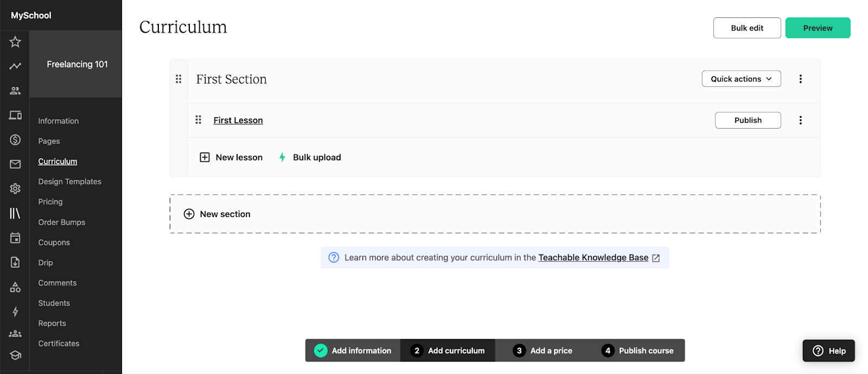The image size is (868, 374).
Task: Open the Teachable Knowledge Base link
Action: tap(593, 257)
